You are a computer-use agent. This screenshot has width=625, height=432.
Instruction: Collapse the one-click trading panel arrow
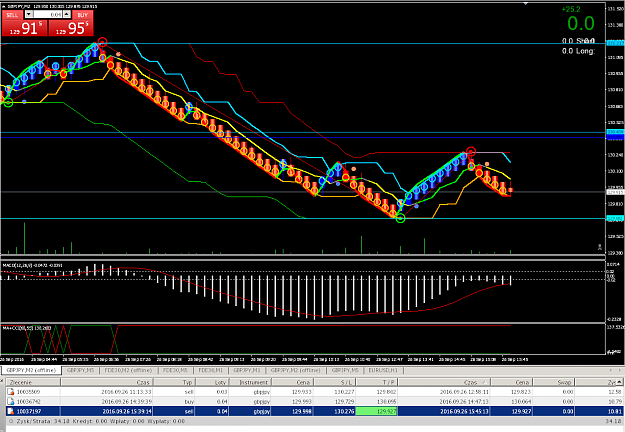coord(4,6)
